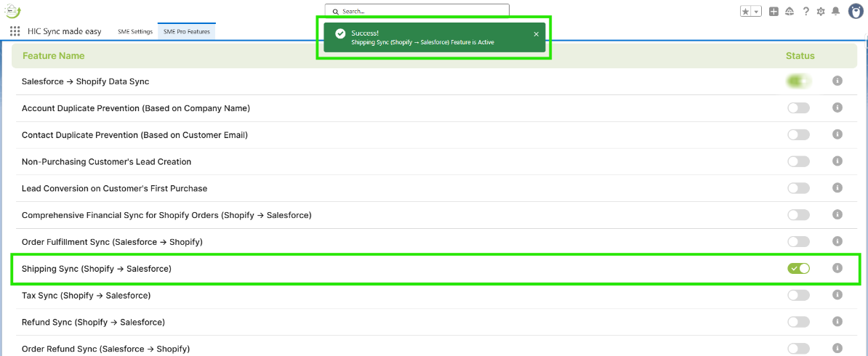Toggle Salesforce → Shopify Data Sync switch
The height and width of the screenshot is (356, 868).
(798, 81)
